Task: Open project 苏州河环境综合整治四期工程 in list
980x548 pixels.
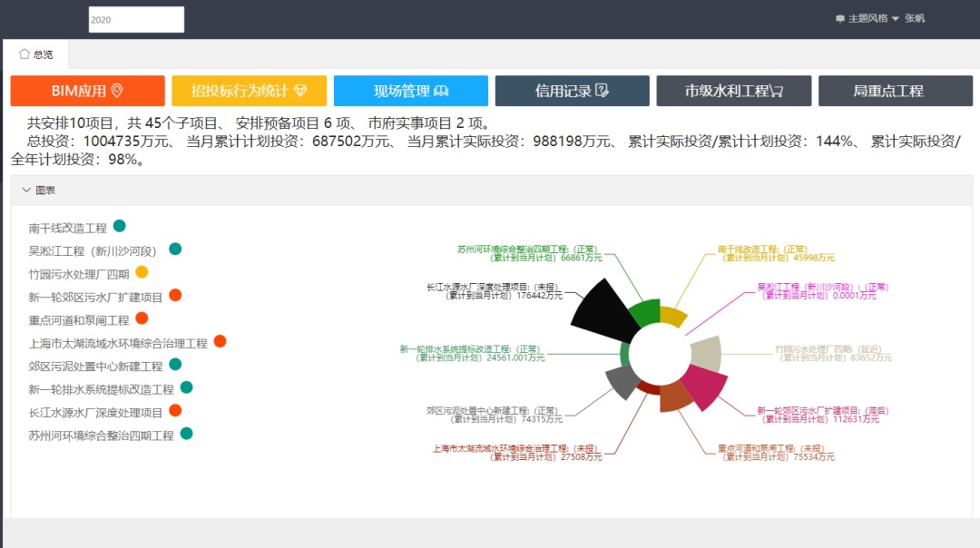Action: click(101, 435)
